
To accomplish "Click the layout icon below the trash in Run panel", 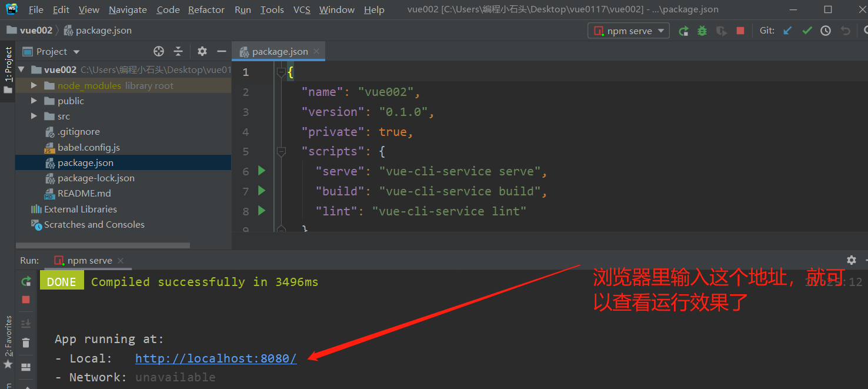I will tap(26, 367).
